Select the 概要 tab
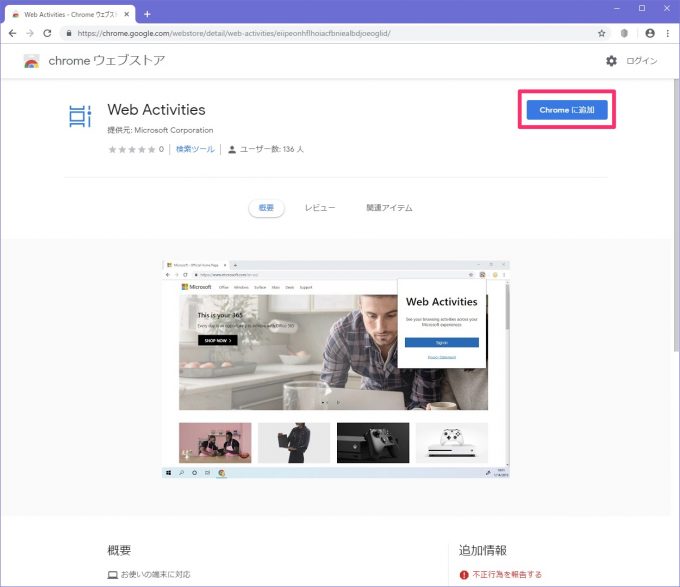680x587 pixels. (x=266, y=208)
